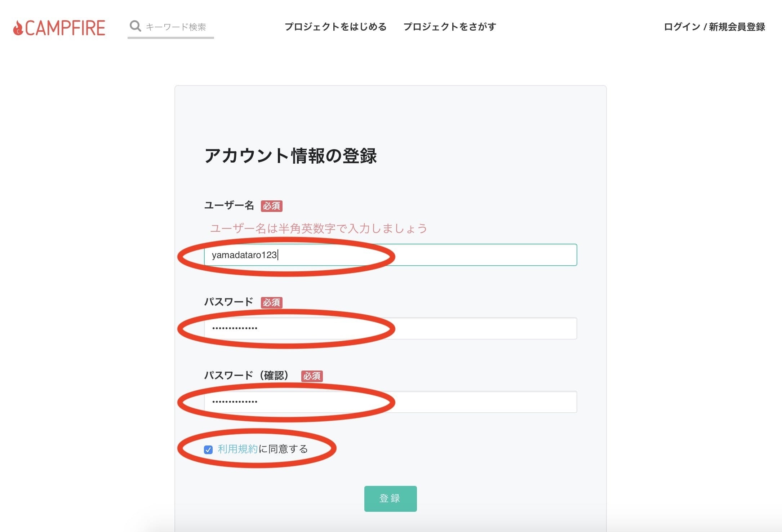The image size is (782, 532).
Task: Go to ログイン / 新規会員登録
Action: (x=714, y=27)
